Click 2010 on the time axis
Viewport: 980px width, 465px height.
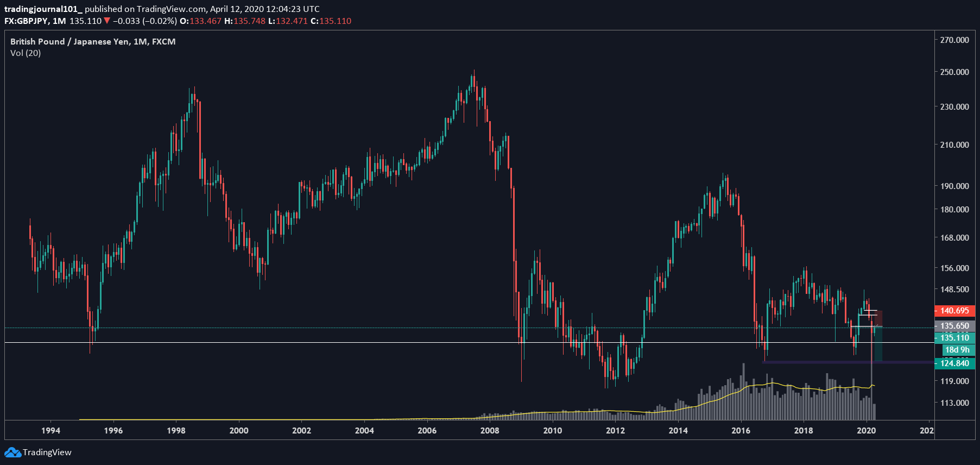pos(553,430)
